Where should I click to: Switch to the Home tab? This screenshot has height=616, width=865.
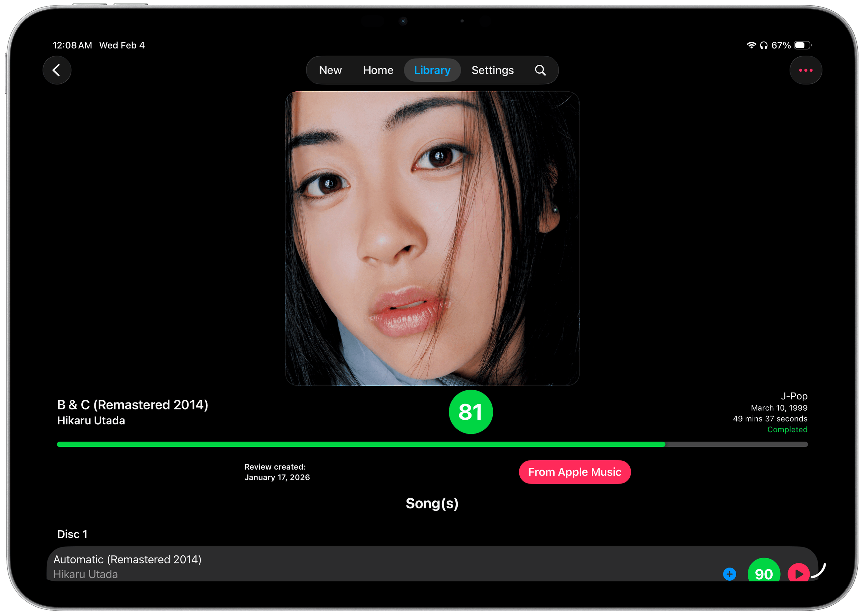tap(378, 70)
